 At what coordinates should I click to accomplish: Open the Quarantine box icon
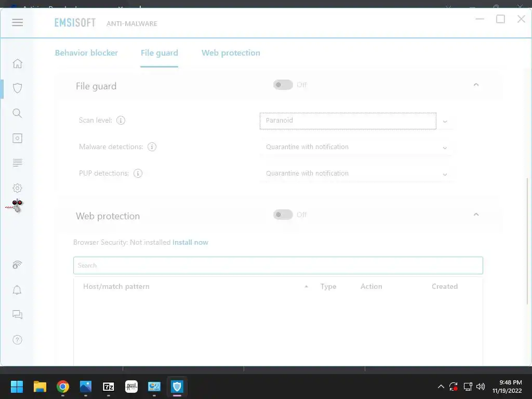coord(17,138)
